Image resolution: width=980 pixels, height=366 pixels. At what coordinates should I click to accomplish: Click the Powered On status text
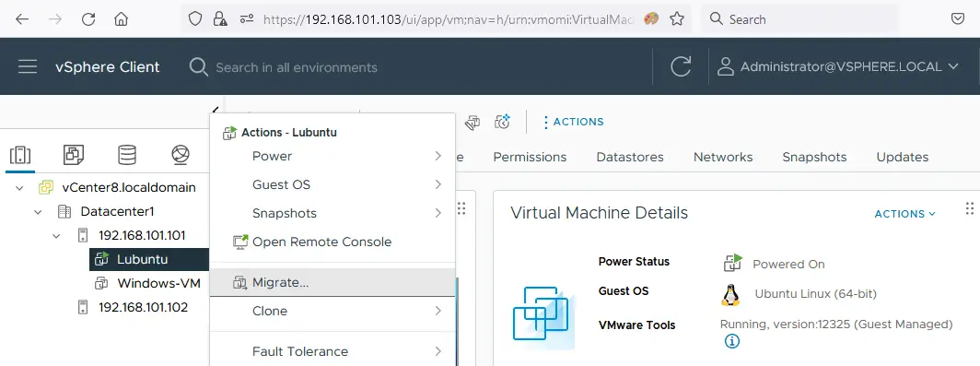pyautogui.click(x=788, y=264)
